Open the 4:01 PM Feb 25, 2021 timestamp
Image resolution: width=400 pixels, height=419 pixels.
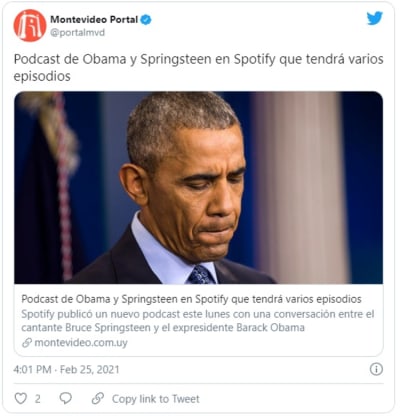click(66, 369)
